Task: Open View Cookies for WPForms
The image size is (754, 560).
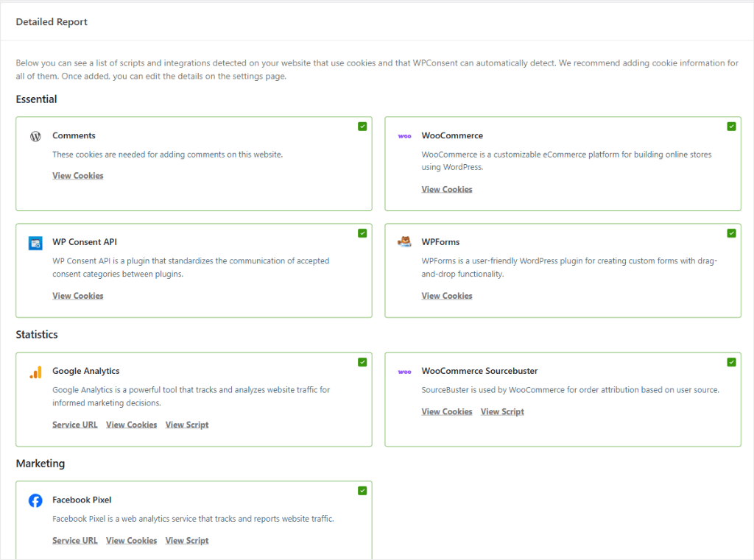Action: pyautogui.click(x=447, y=296)
